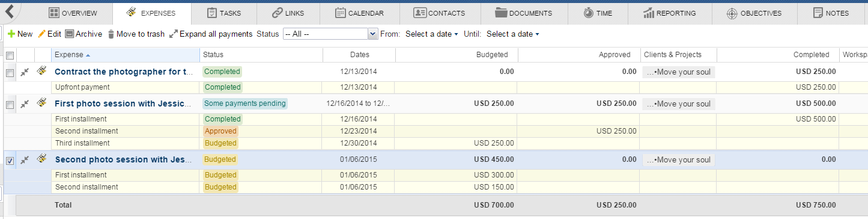Screen dimensions: 868x219
Task: Check the Contract the photographer expense
Action: click(10, 72)
